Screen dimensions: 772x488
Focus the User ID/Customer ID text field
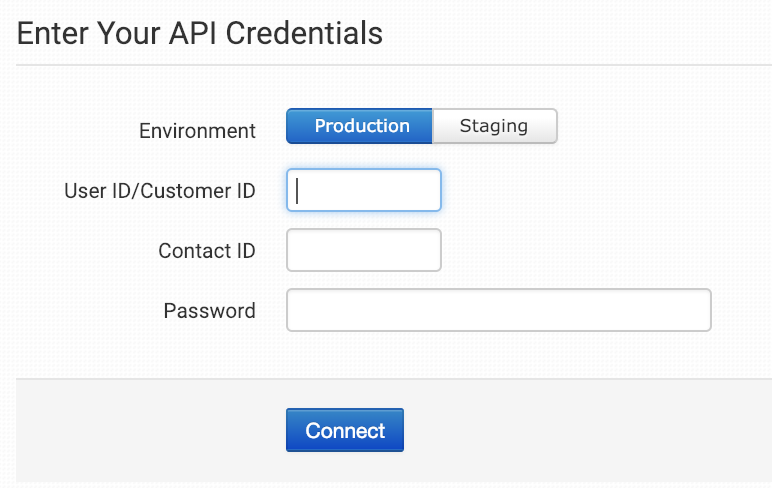pos(364,190)
